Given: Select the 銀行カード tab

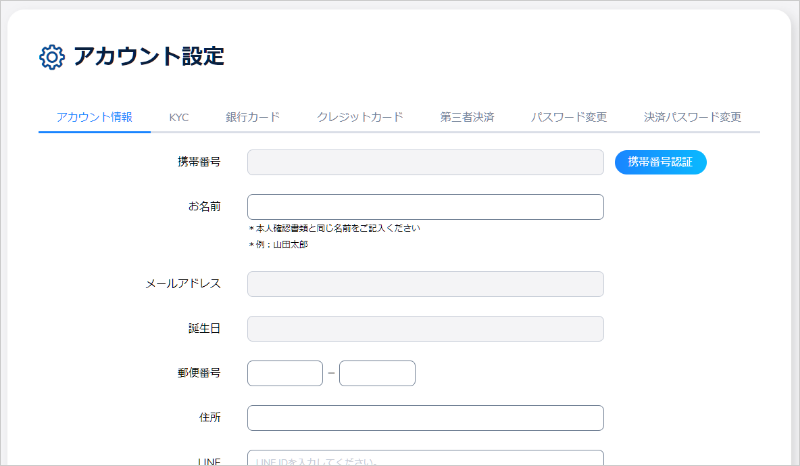Looking at the screenshot, I should pyautogui.click(x=252, y=117).
